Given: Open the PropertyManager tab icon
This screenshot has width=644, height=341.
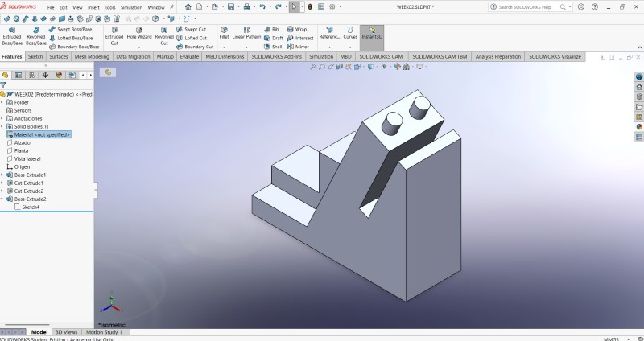Looking at the screenshot, I should (x=19, y=75).
